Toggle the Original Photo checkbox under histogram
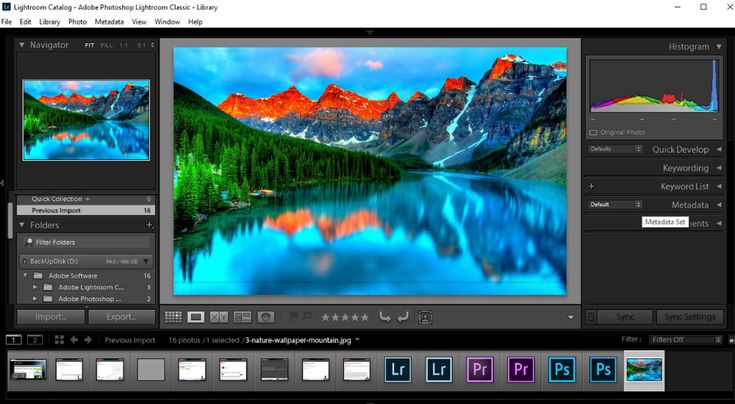735x404 pixels. 594,132
